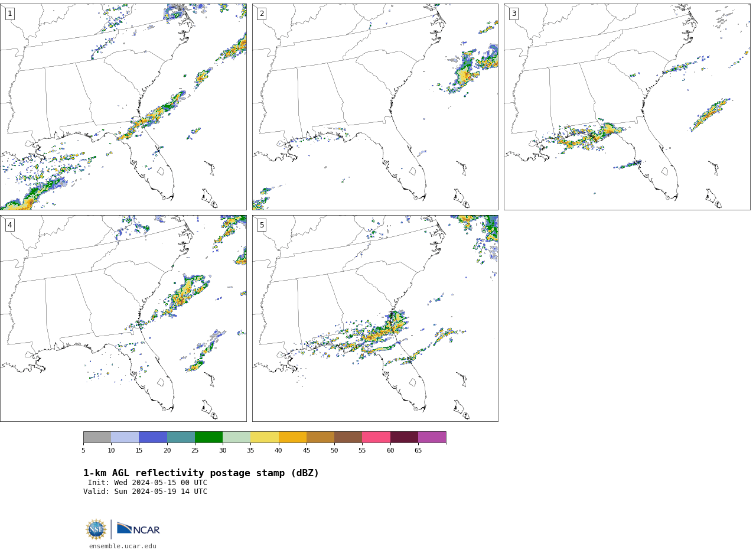Select the teal 20-25 dBZ swatch
This screenshot has width=756, height=553.
(x=181, y=437)
